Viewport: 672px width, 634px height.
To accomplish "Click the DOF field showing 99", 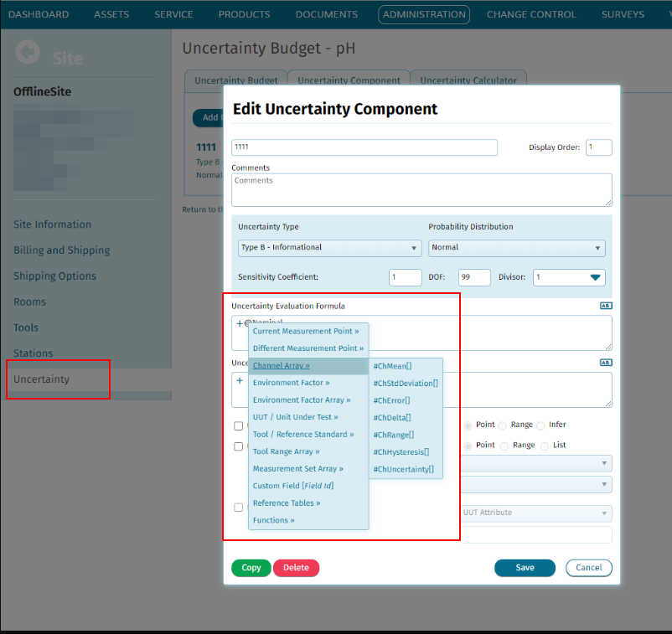I will click(x=474, y=277).
